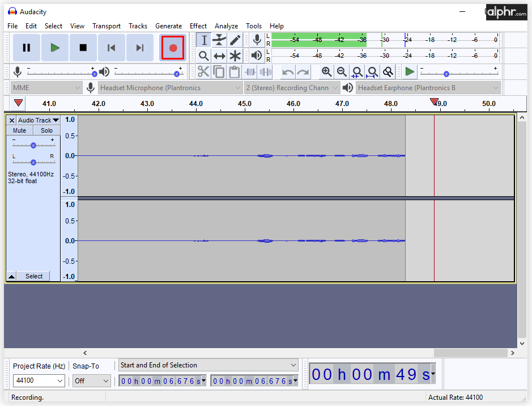Select the Time Shift tool
The image size is (532, 406).
[219, 56]
